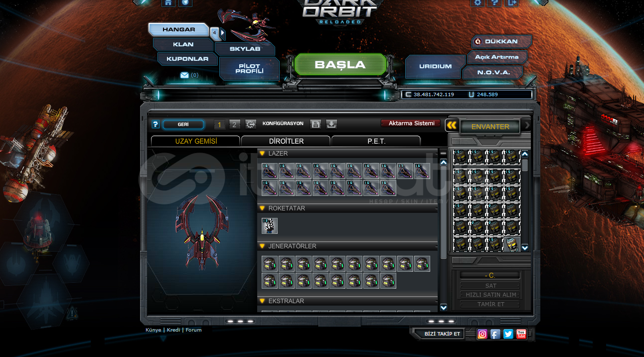Click the inventory scroll-down arrow
Image resolution: width=644 pixels, height=357 pixels.
click(524, 248)
